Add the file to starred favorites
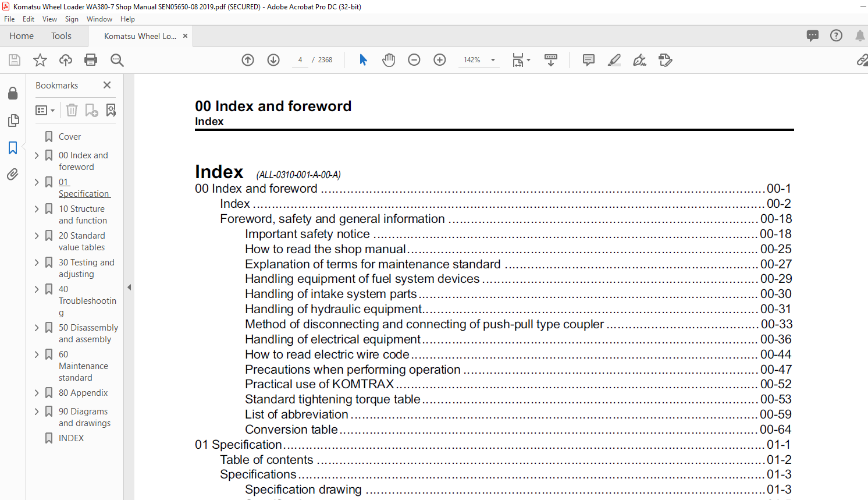This screenshot has height=500, width=868. 40,60
